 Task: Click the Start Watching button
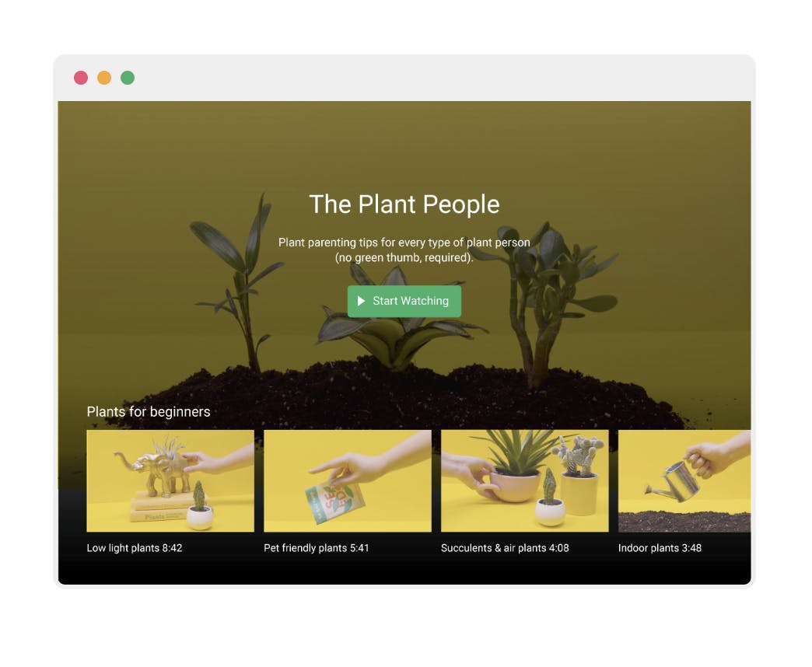pos(404,301)
